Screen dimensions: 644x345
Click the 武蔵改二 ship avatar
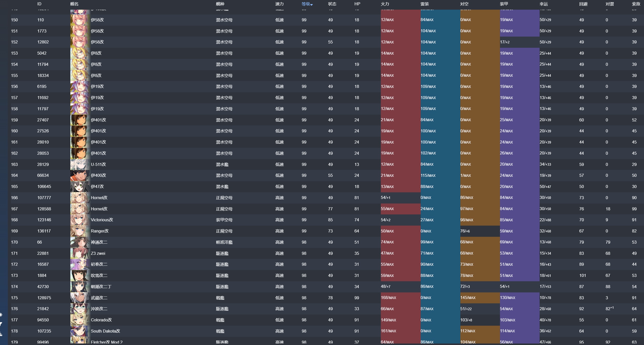tap(80, 298)
